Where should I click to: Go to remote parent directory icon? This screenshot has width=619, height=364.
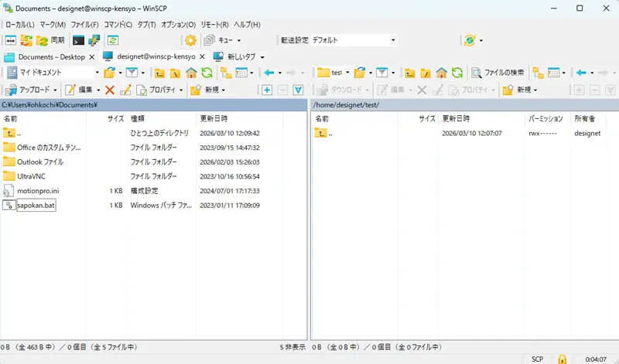tap(410, 73)
